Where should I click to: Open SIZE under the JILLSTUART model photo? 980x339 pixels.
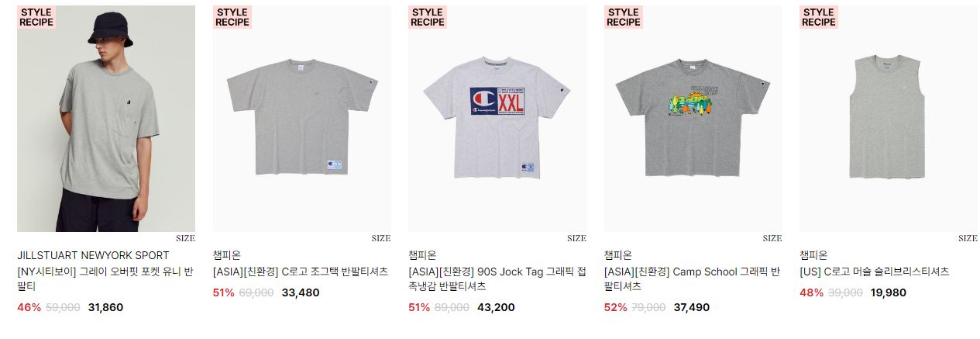coord(185,239)
